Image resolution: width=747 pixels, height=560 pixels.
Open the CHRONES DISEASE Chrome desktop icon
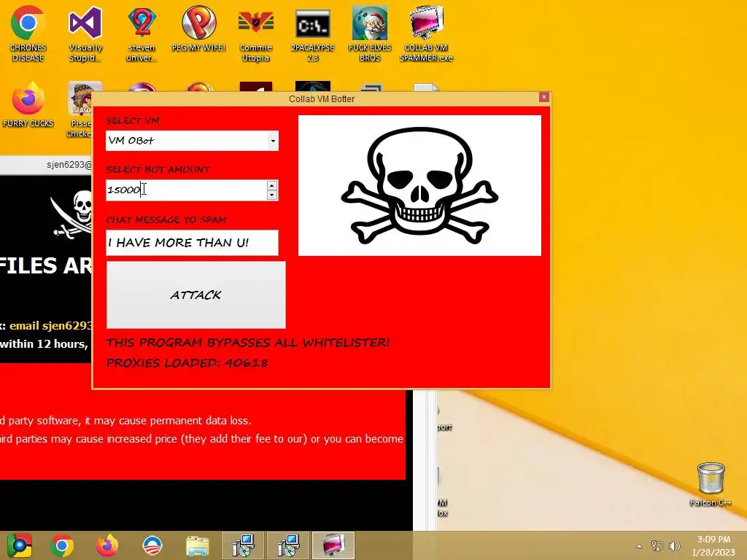click(28, 34)
